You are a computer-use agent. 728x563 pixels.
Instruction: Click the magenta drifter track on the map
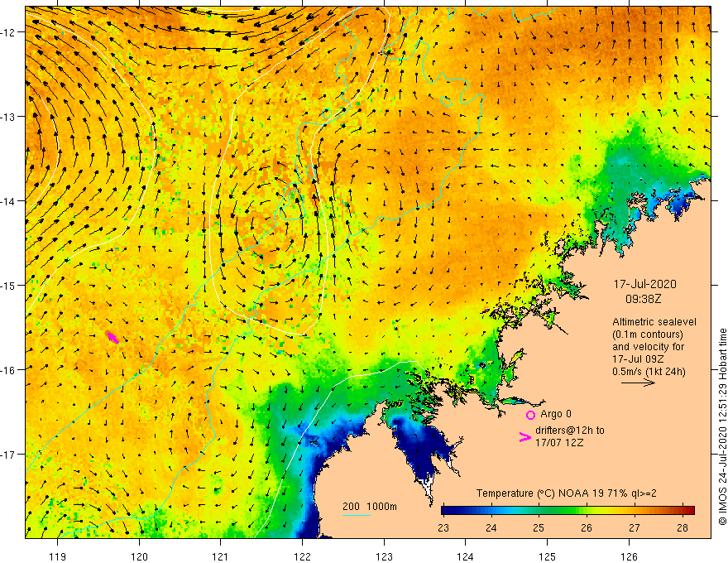113,337
